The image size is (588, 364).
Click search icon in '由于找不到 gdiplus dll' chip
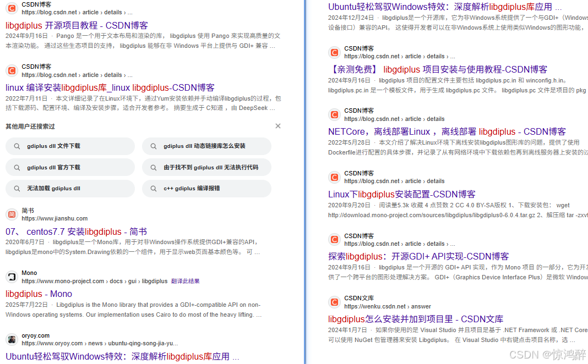(154, 167)
